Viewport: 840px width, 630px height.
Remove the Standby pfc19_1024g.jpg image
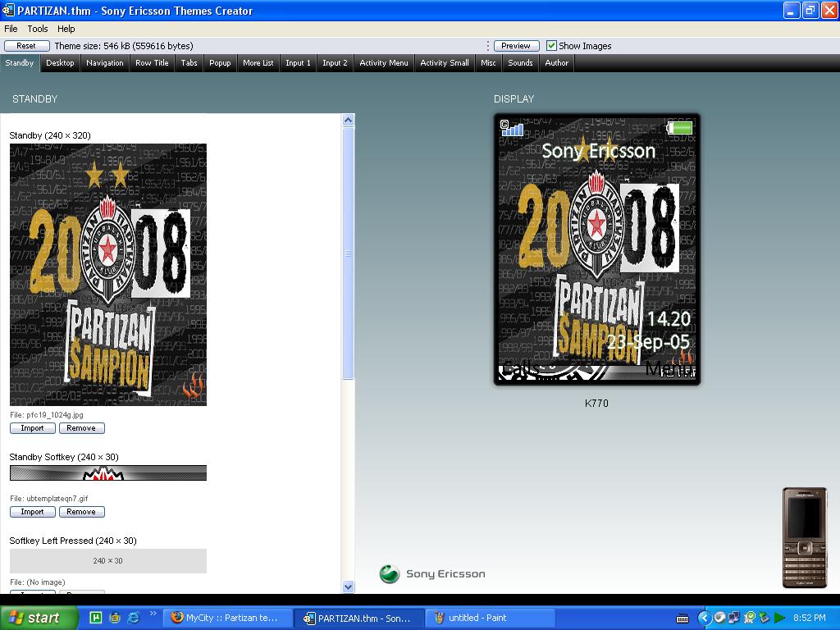click(x=81, y=428)
